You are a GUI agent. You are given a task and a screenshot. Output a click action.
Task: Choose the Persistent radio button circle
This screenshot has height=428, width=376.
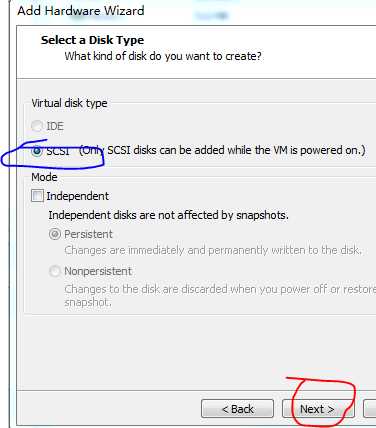coord(55,234)
